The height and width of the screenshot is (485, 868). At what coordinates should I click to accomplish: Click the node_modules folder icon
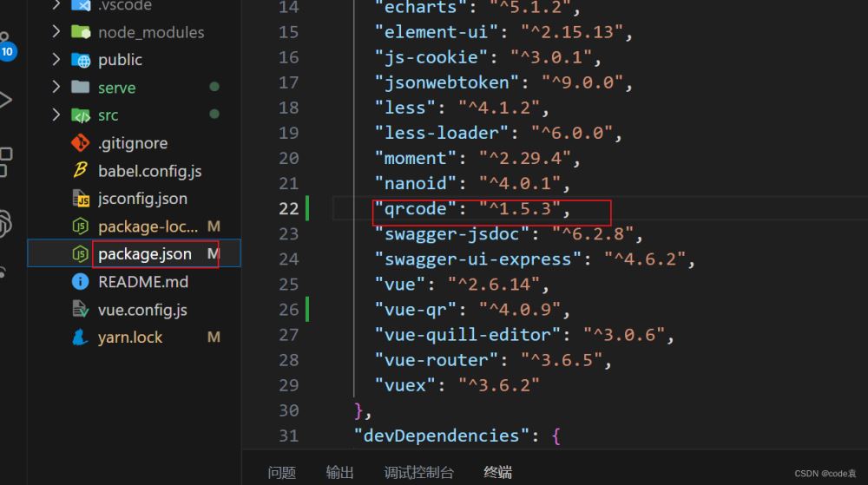80,32
